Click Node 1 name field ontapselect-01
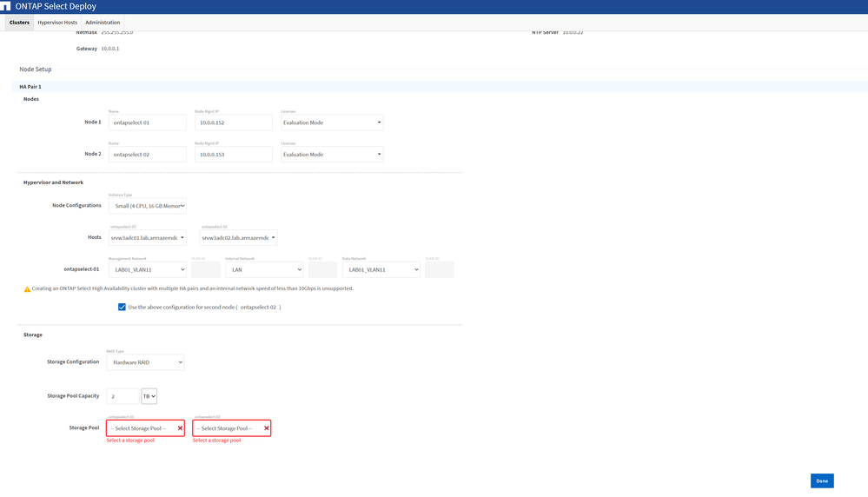The width and height of the screenshot is (868, 497). pos(147,123)
